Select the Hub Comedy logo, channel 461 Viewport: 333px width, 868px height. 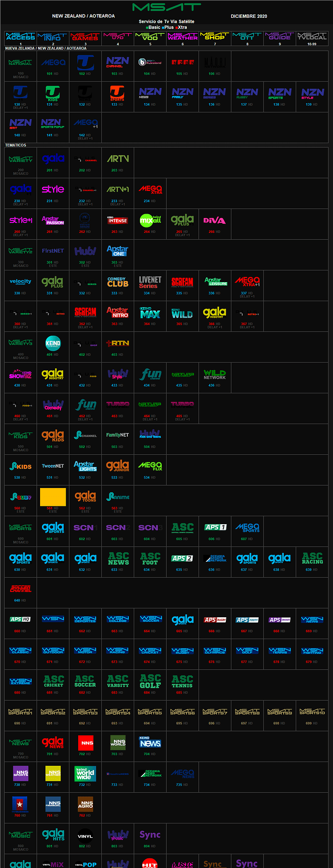53,405
